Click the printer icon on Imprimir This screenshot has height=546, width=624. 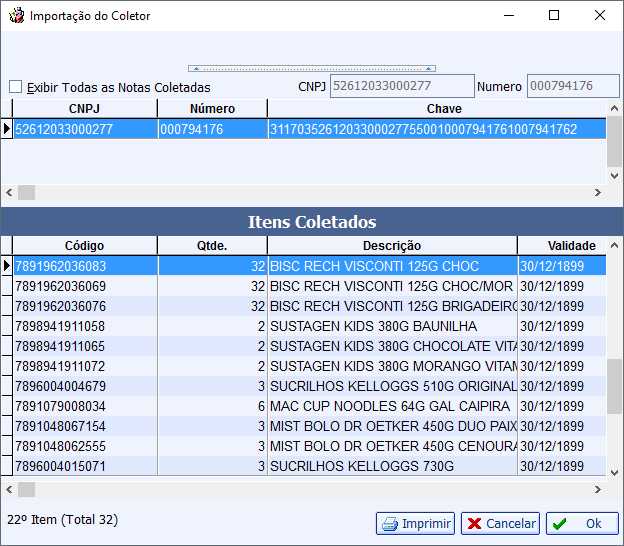point(390,524)
